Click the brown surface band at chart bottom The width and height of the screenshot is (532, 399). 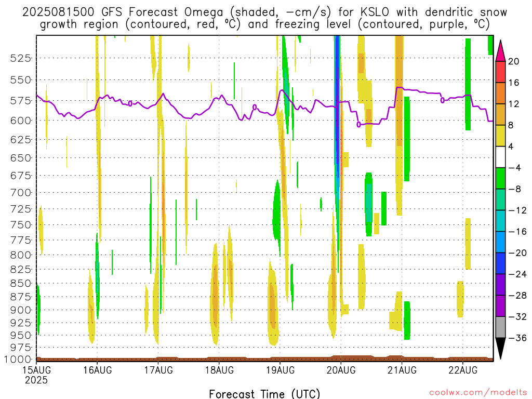click(264, 359)
